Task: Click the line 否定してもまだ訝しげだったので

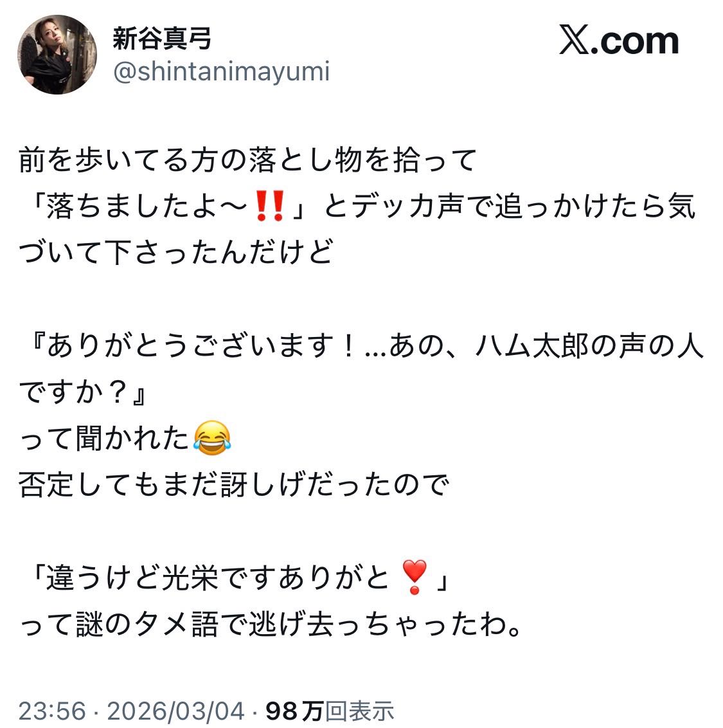Action: (x=233, y=484)
